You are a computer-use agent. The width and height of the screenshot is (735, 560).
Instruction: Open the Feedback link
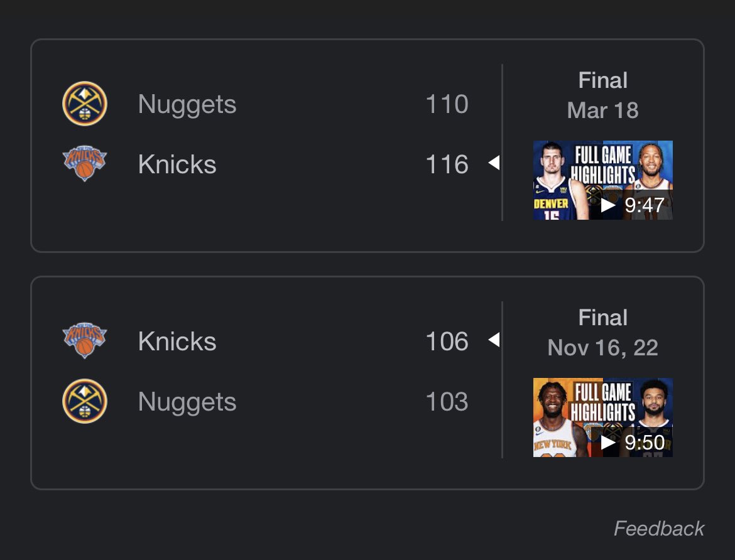[659, 529]
